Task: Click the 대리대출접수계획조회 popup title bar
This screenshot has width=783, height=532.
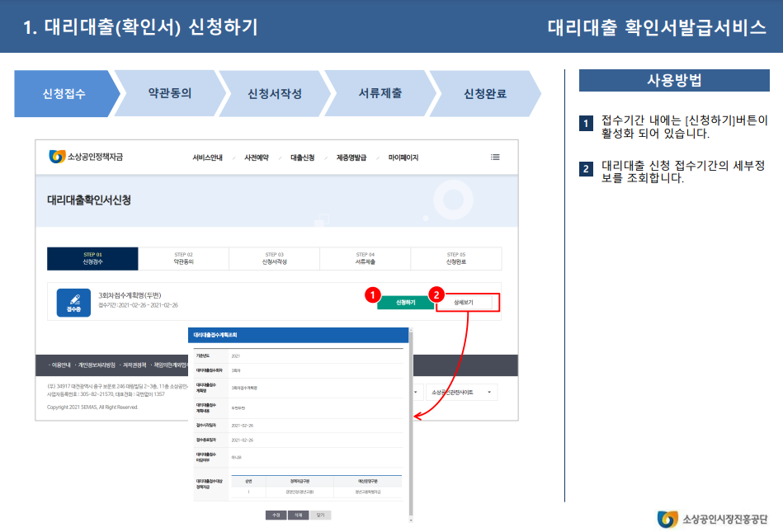Action: (299, 335)
